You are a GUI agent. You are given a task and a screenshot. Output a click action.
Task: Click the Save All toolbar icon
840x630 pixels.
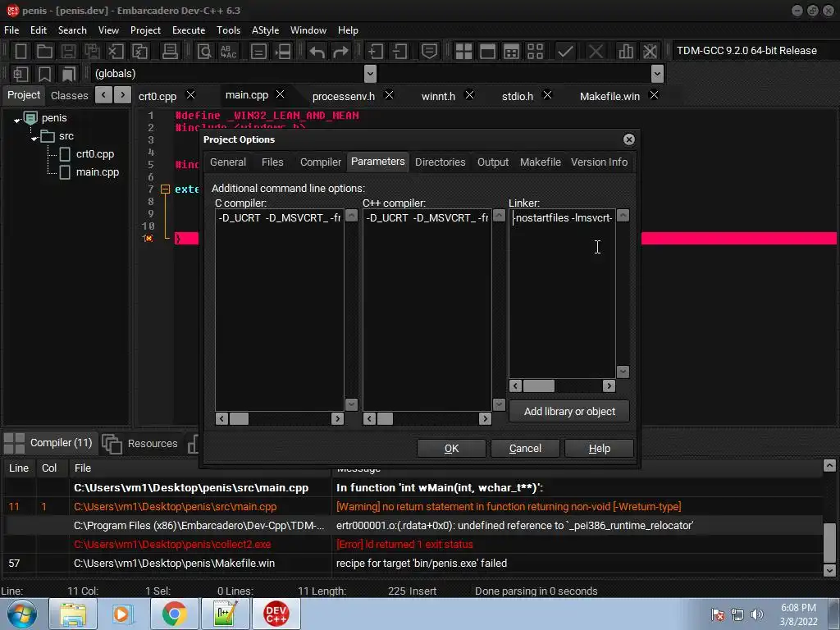[92, 52]
